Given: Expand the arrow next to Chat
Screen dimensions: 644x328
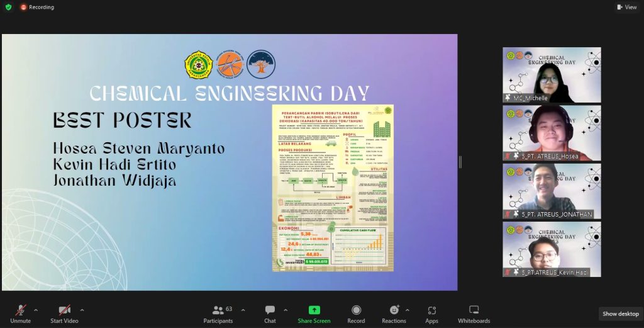Looking at the screenshot, I should pyautogui.click(x=286, y=310).
